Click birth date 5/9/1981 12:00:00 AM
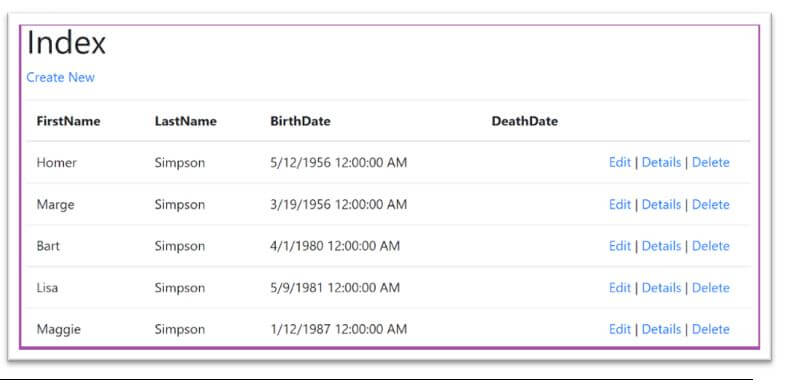This screenshot has width=799, height=390. pos(335,288)
